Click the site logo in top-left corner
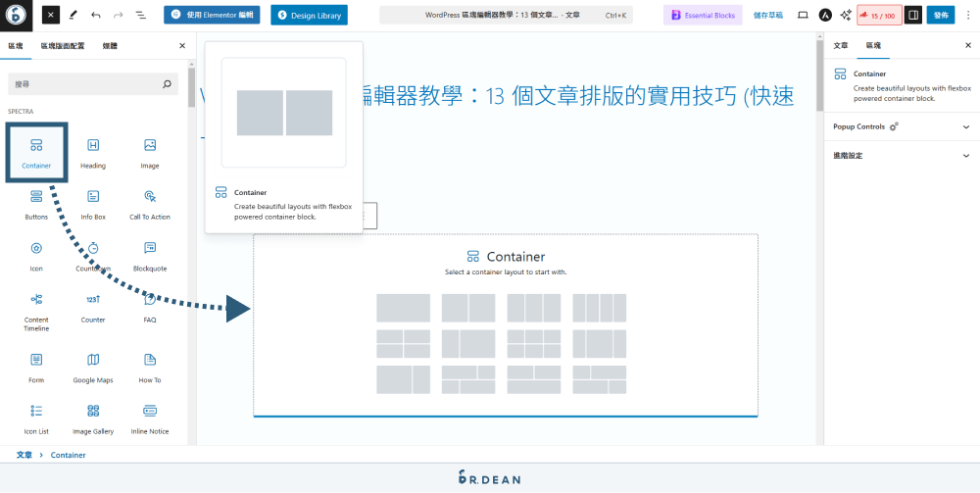 point(17,16)
